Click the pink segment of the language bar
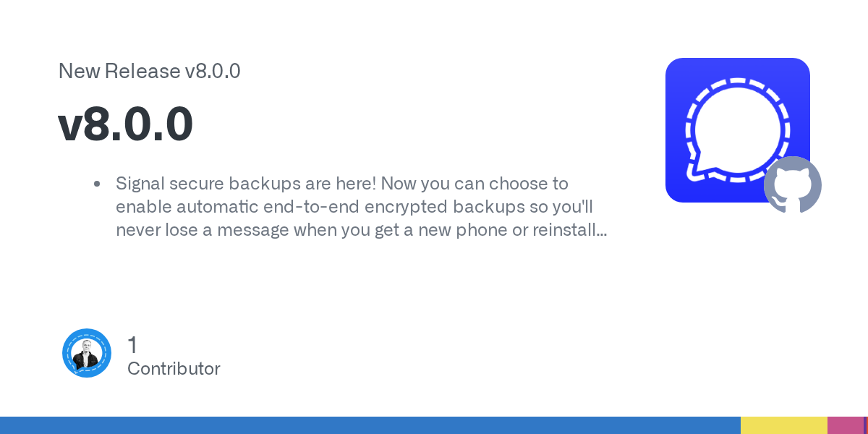868x434 pixels. point(845,425)
